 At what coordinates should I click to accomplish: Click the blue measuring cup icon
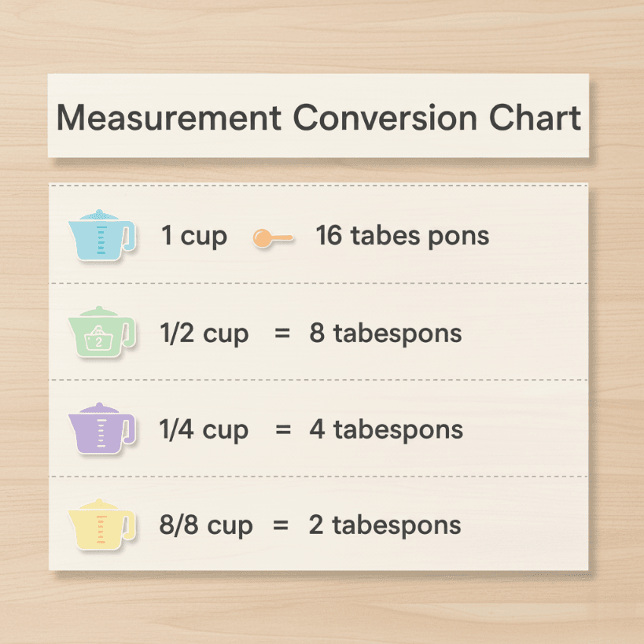pyautogui.click(x=101, y=235)
